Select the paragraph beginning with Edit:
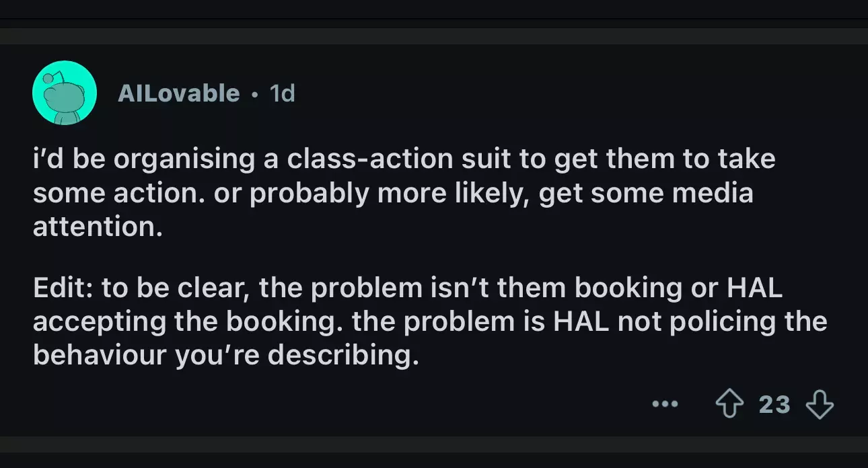 point(430,321)
